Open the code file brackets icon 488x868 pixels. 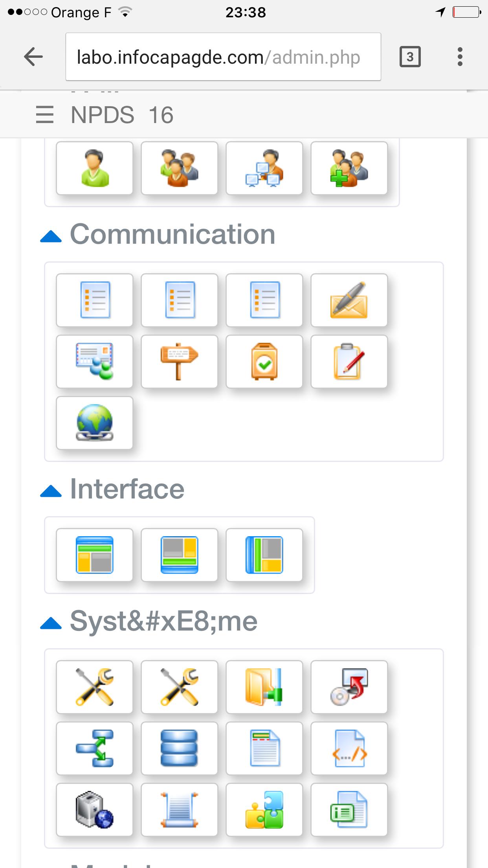349,748
